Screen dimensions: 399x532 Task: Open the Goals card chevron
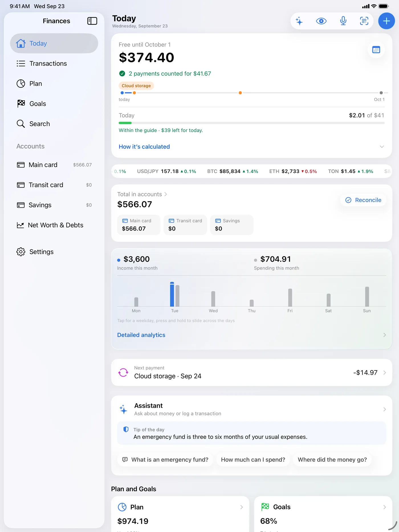pyautogui.click(x=384, y=507)
